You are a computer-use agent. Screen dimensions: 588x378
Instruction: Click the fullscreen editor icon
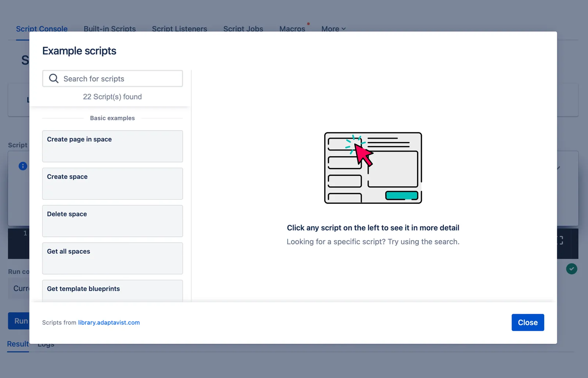[560, 240]
